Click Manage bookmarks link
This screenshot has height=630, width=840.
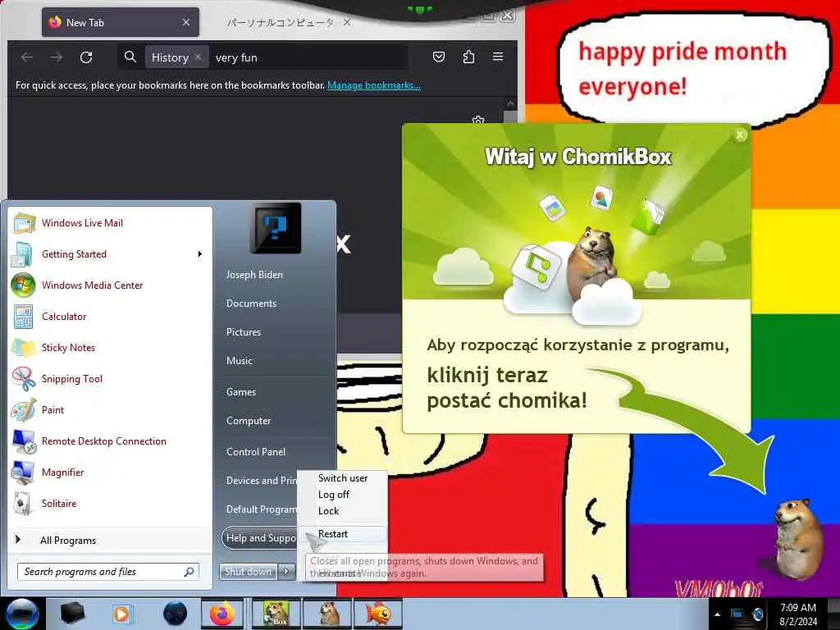(374, 85)
